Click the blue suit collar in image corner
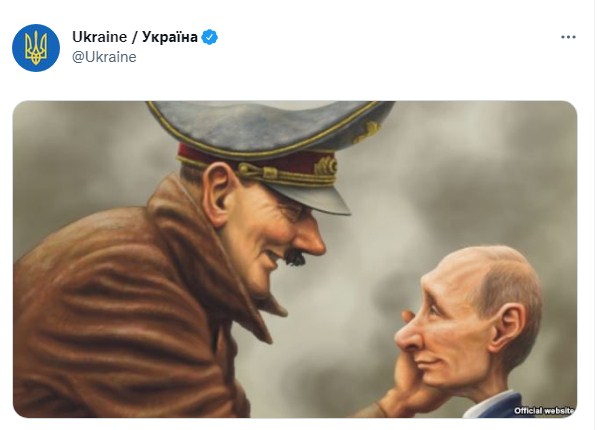598x430 pixels. click(496, 405)
